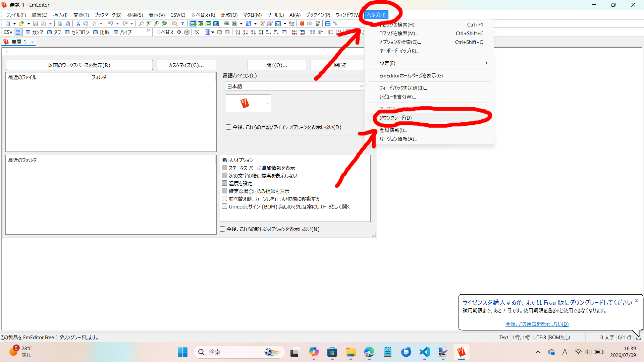Click the Undo arrow icon
The width and height of the screenshot is (644, 362).
(110, 23)
